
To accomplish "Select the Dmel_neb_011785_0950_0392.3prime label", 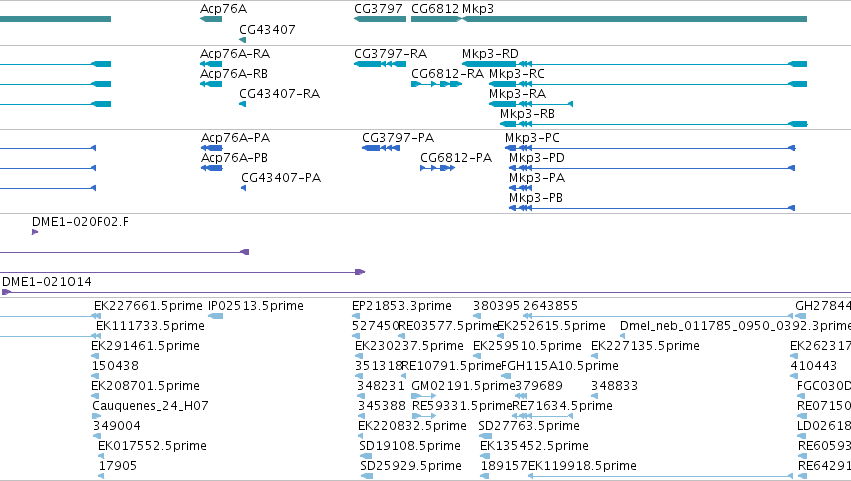I will pos(735,326).
